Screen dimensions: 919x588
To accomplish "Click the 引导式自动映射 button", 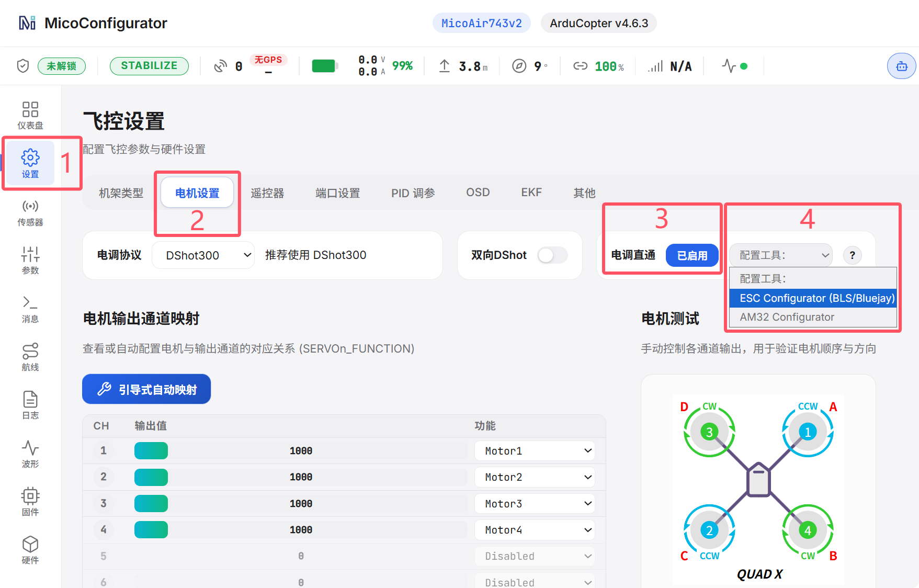I will (146, 389).
